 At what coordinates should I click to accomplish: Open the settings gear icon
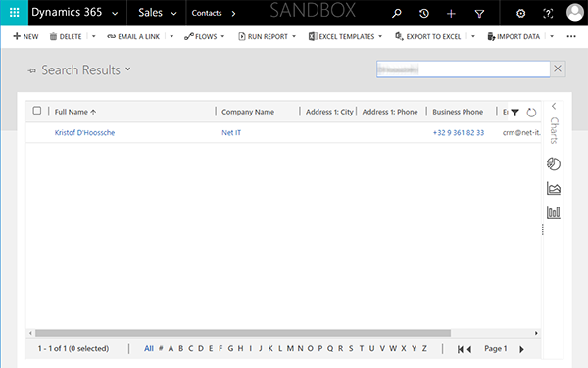[x=520, y=14]
